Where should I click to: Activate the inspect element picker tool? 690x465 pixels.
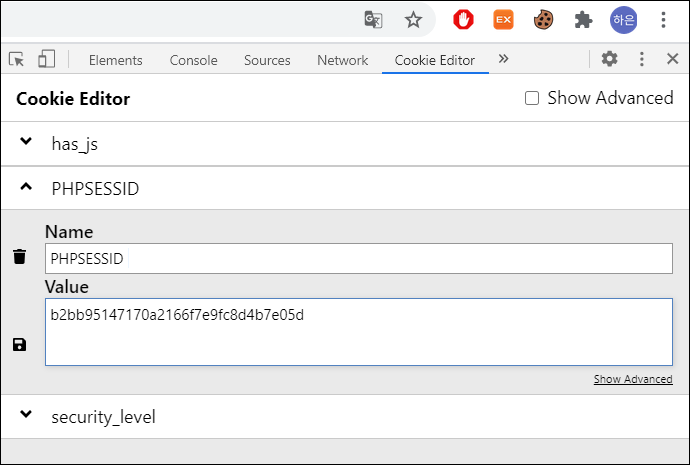(x=17, y=59)
